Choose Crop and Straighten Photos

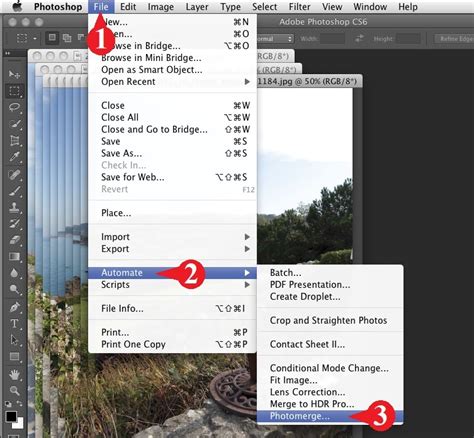coord(330,320)
